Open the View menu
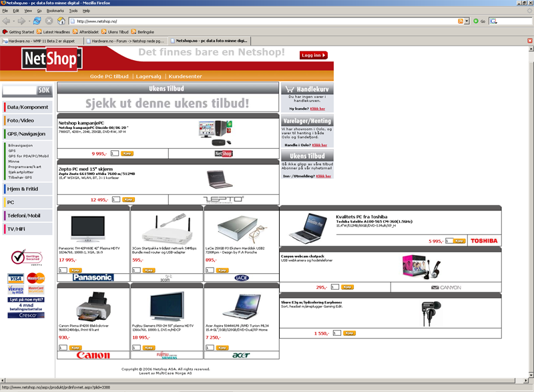 pyautogui.click(x=28, y=11)
